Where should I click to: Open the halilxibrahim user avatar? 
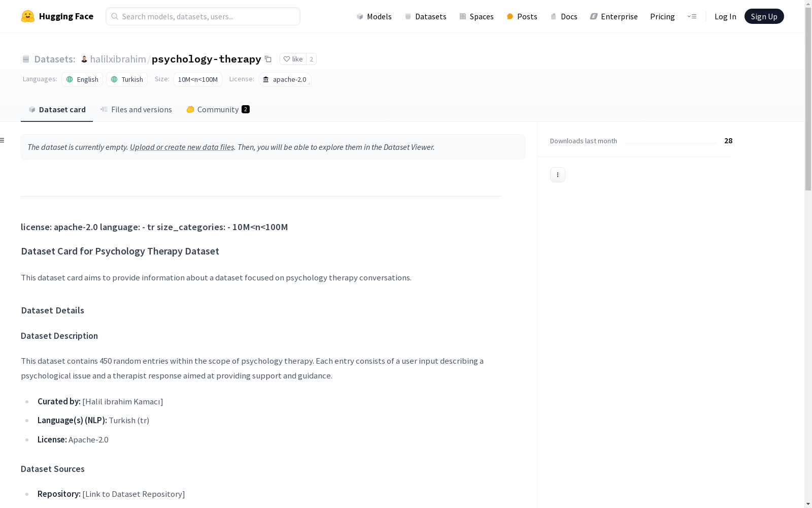pos(84,59)
